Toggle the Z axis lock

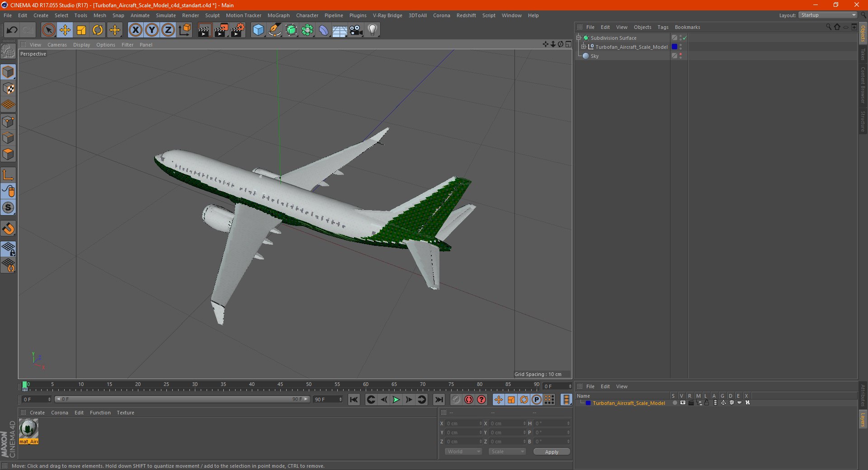(x=168, y=30)
